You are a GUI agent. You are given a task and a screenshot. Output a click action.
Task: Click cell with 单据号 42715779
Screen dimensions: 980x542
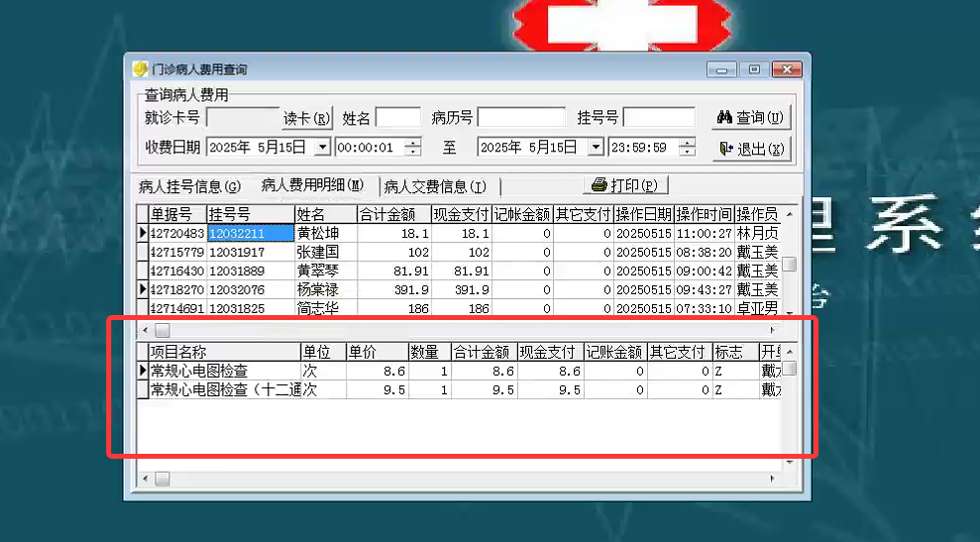click(177, 252)
